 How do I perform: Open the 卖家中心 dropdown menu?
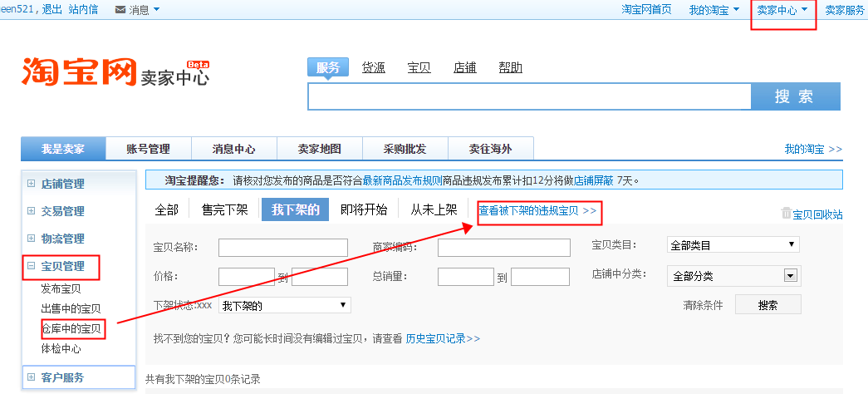pyautogui.click(x=782, y=10)
